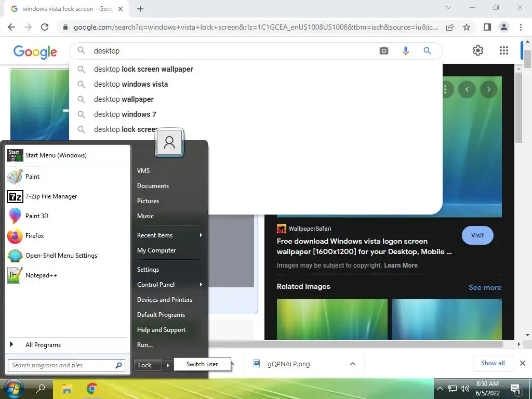532x399 pixels.
Task: Visit the WallpaperSafari page
Action: coord(477,235)
